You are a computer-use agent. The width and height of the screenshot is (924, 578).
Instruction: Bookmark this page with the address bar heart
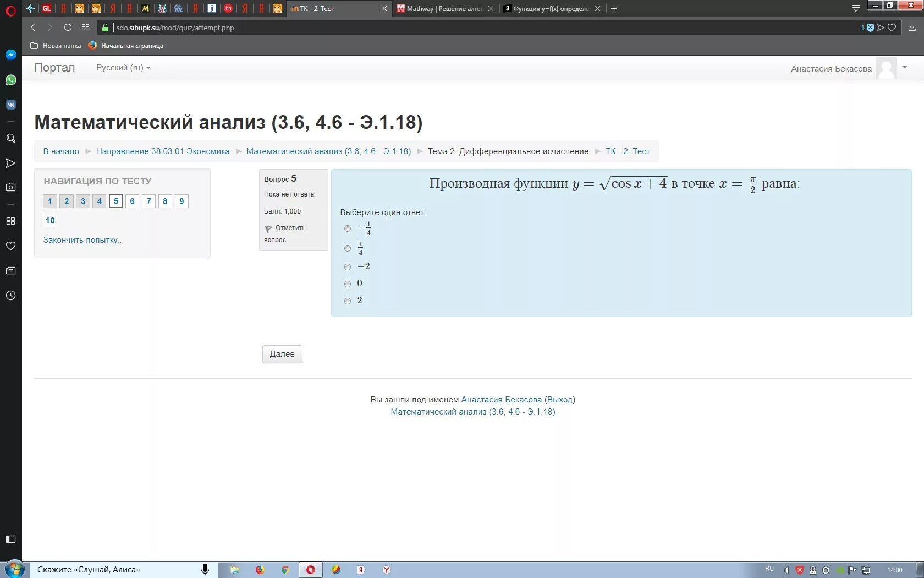pyautogui.click(x=892, y=28)
